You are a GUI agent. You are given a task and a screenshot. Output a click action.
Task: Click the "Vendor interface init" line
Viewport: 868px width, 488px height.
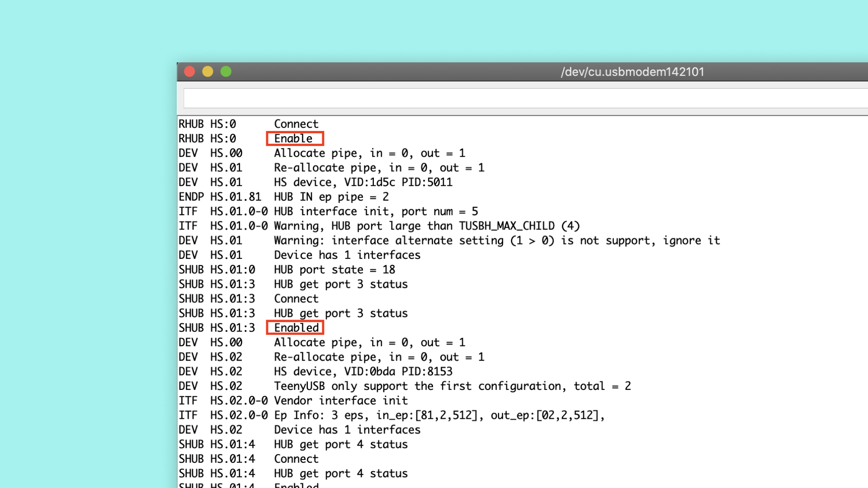[x=340, y=400]
